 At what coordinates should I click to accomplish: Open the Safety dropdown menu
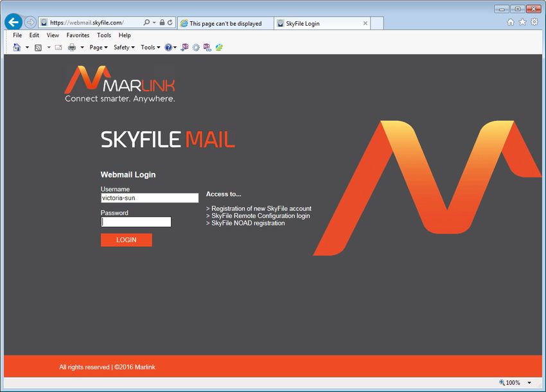tap(124, 48)
